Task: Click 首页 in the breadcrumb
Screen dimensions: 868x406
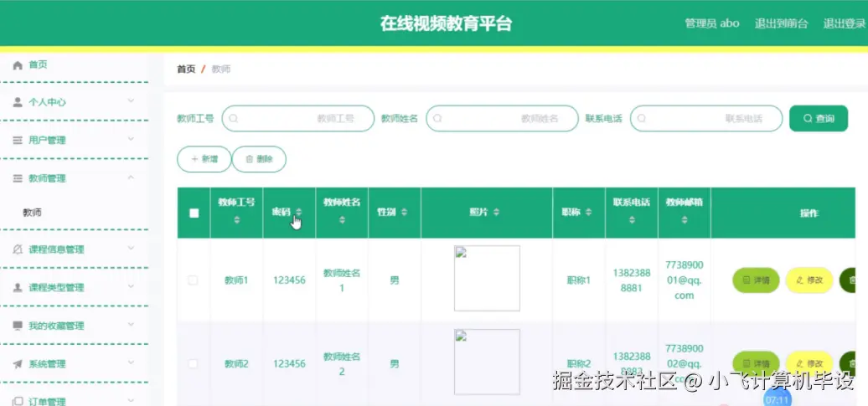Action: point(186,69)
